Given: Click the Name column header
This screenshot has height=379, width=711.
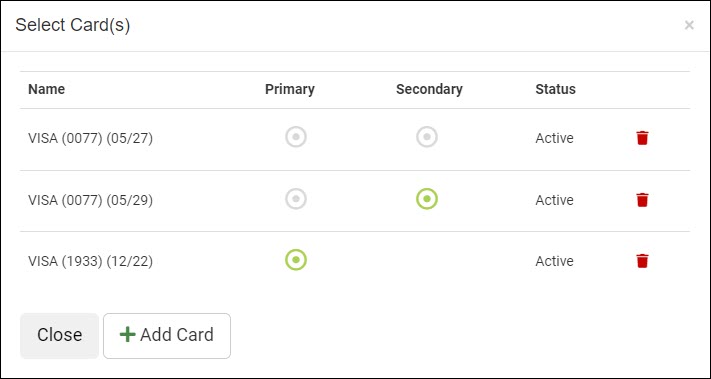Looking at the screenshot, I should [x=47, y=89].
